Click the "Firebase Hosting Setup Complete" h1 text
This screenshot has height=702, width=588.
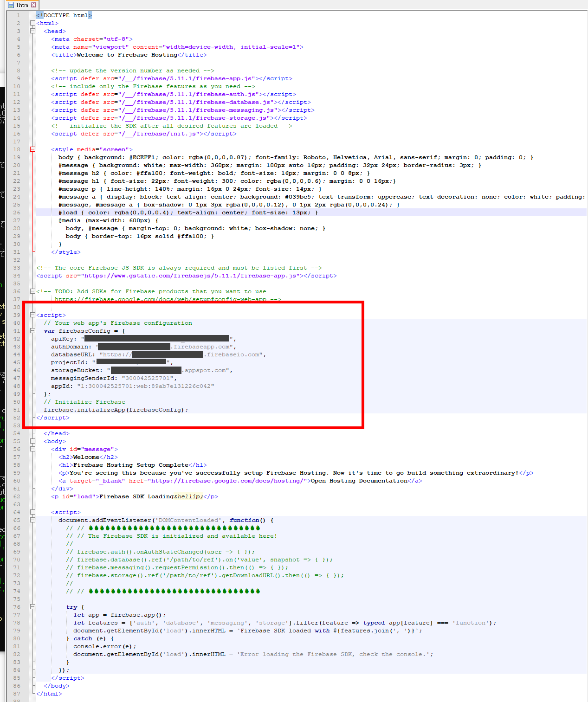coord(131,465)
